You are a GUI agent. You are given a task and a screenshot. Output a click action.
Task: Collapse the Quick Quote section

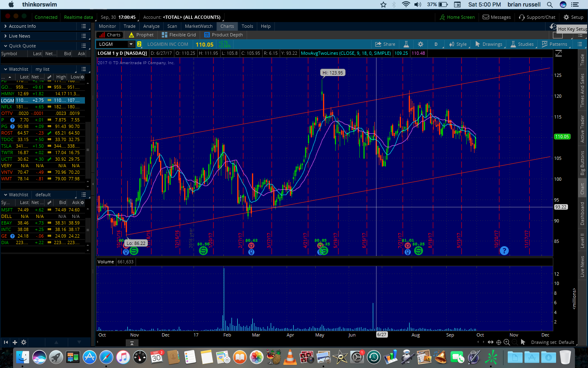pyautogui.click(x=22, y=46)
